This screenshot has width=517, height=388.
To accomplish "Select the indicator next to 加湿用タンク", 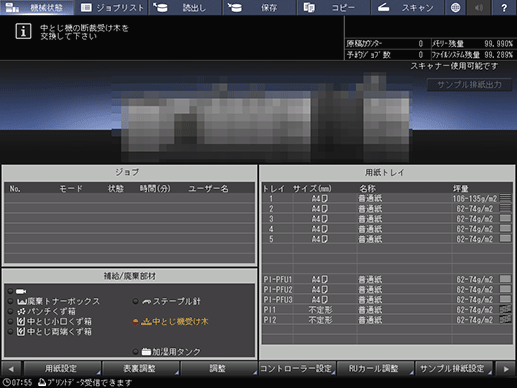I will point(135,351).
